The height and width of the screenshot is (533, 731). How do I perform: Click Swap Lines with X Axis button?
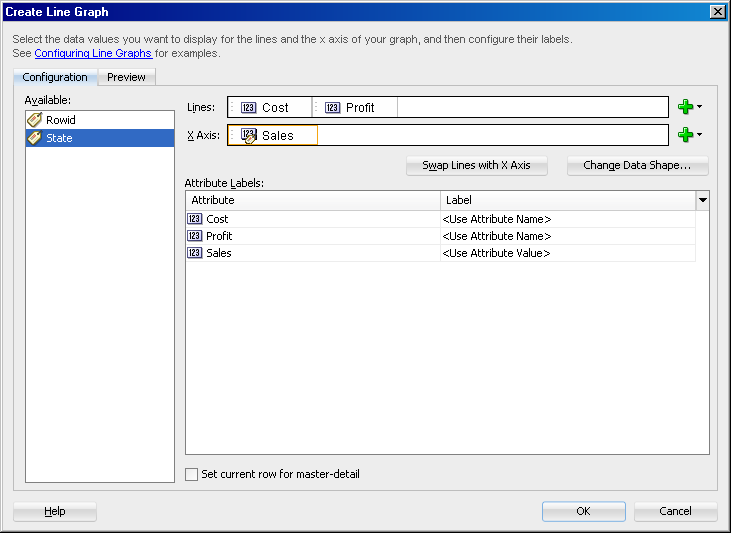tap(476, 166)
